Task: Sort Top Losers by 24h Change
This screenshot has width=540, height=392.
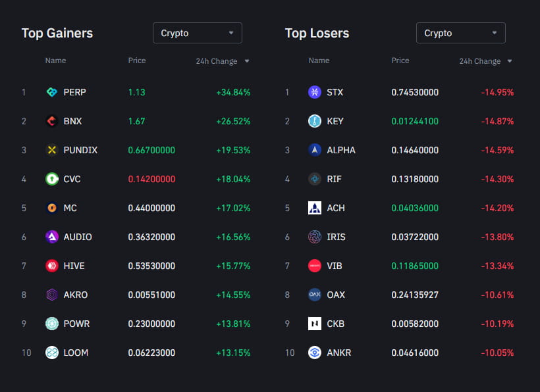Action: [485, 61]
